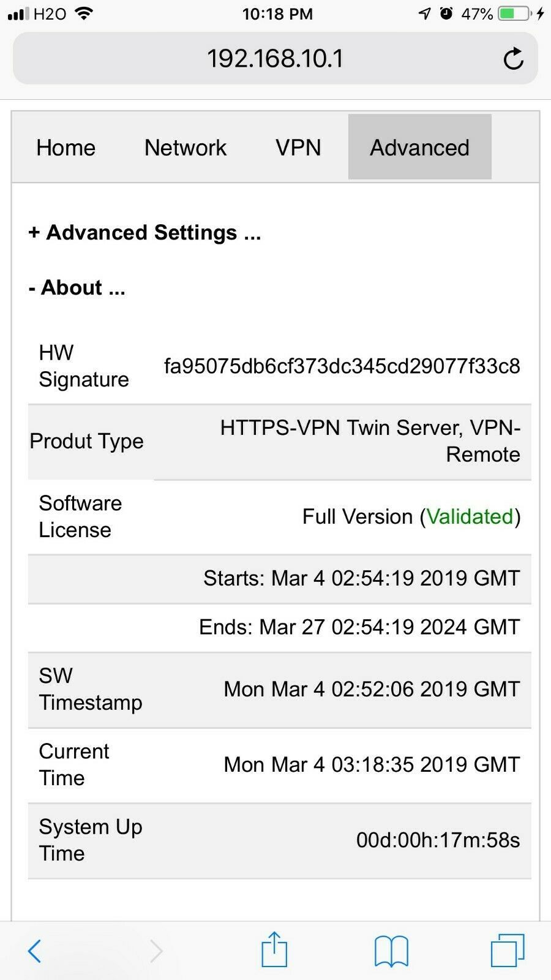Tap the Wi-Fi status icon
551x980 pixels.
pos(84,13)
